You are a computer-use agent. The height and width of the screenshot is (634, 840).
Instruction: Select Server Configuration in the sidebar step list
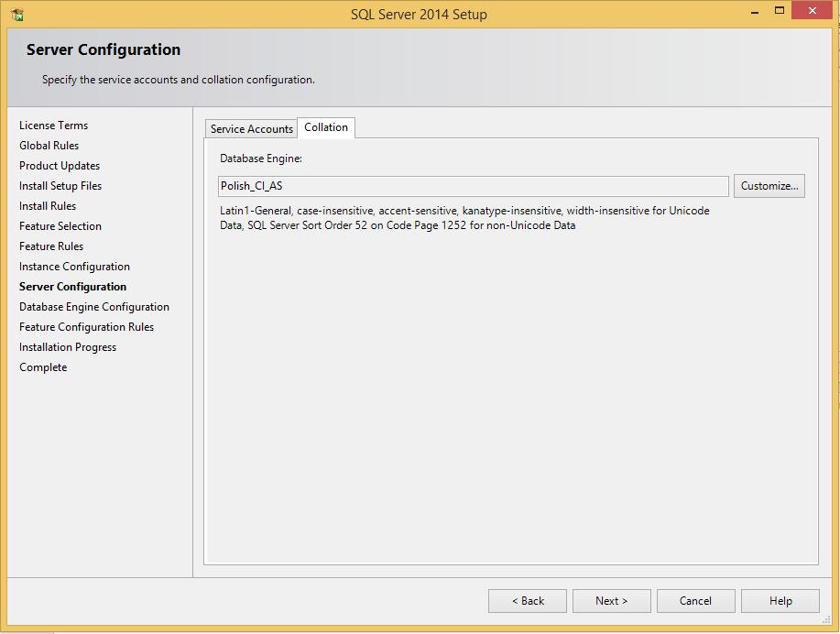73,287
